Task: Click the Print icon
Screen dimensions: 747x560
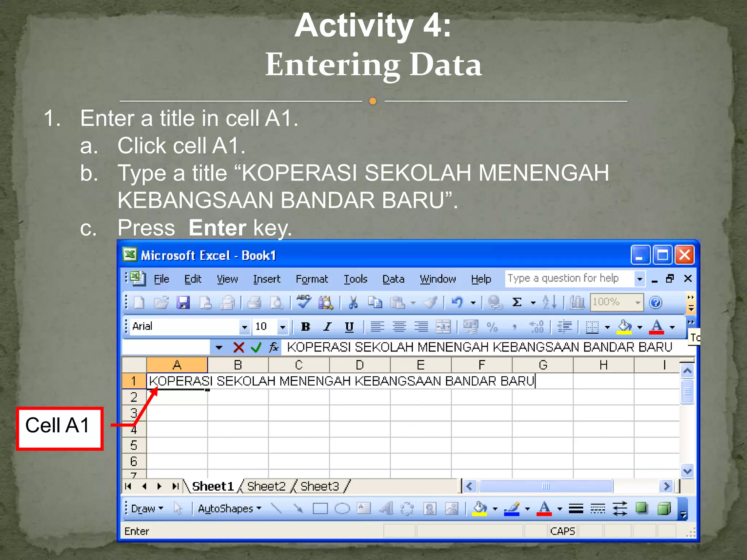Action: point(254,303)
